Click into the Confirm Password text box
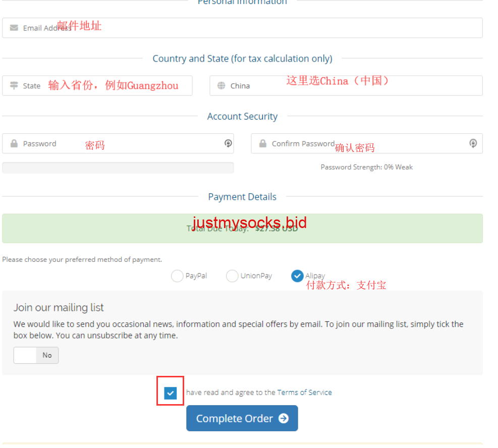 [x=394, y=144]
